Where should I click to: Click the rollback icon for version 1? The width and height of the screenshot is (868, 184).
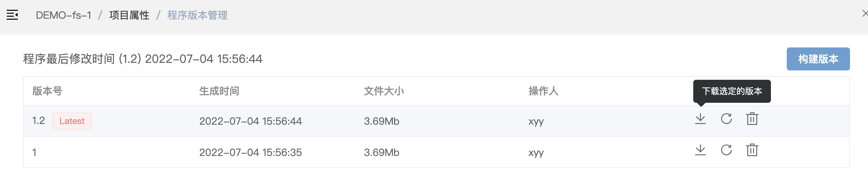pos(726,150)
